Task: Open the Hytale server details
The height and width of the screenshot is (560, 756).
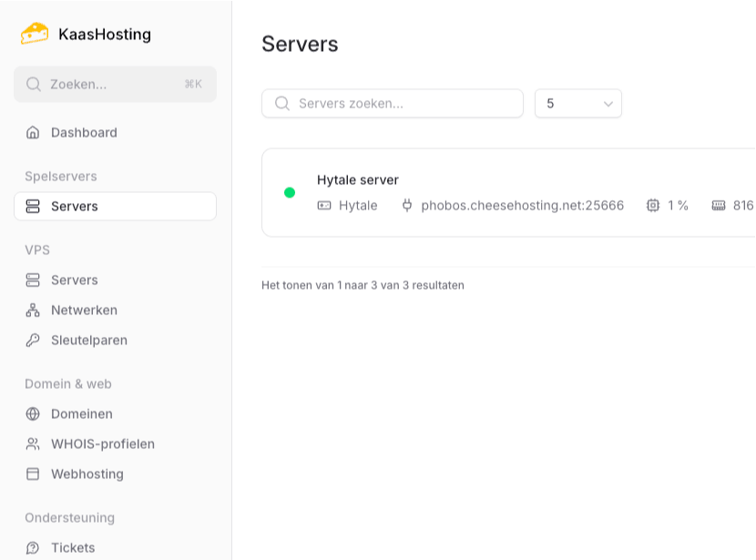Action: tap(357, 179)
